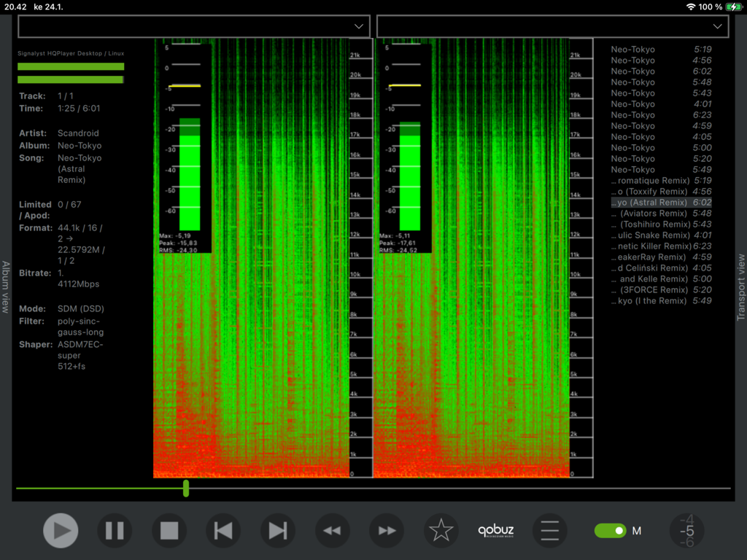Play the Aviators Remix track
The height and width of the screenshot is (560, 747).
click(661, 214)
